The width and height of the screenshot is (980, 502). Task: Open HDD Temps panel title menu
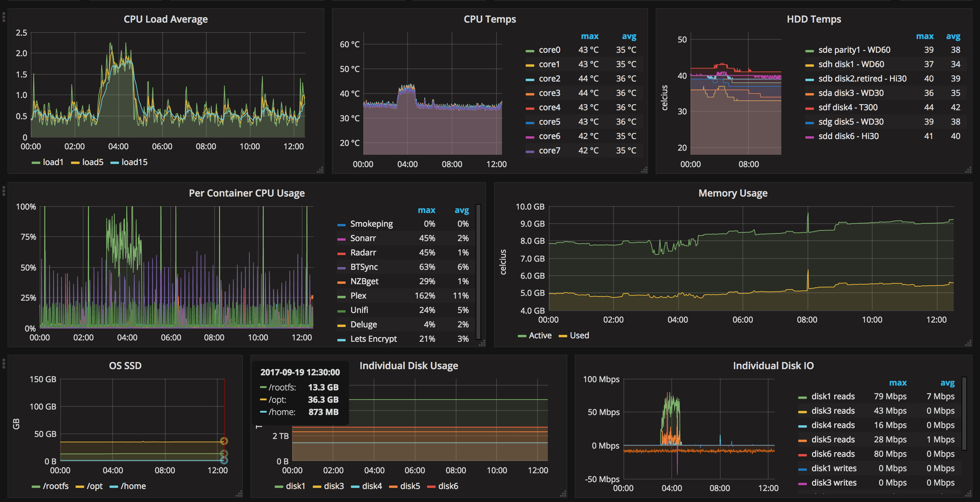tap(814, 19)
